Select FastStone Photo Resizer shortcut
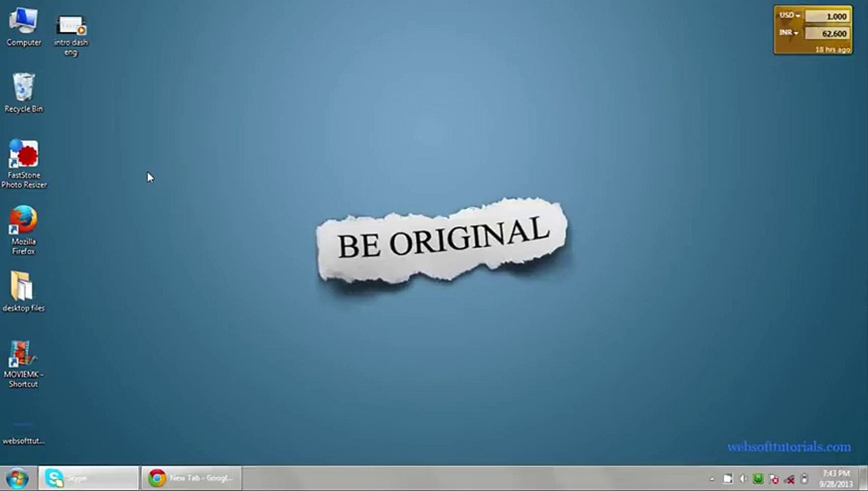The width and height of the screenshot is (868, 491). [x=24, y=164]
